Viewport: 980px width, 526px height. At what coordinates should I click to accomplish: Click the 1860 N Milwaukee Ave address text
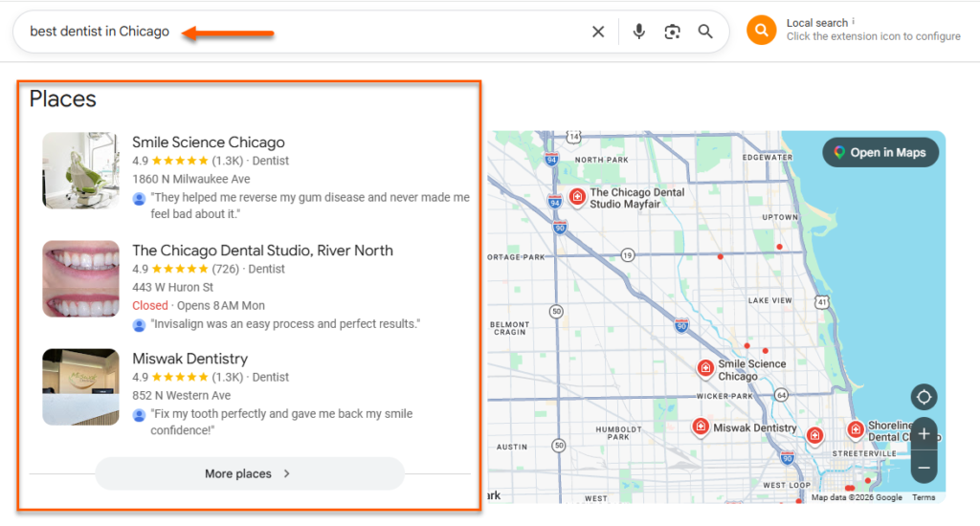click(x=190, y=179)
